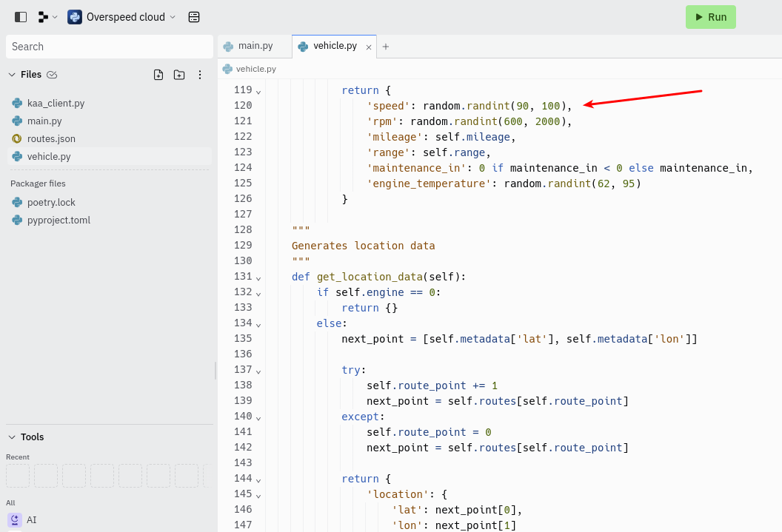Click the 'range' key on line 123
The width and height of the screenshot is (782, 532).
coord(388,153)
